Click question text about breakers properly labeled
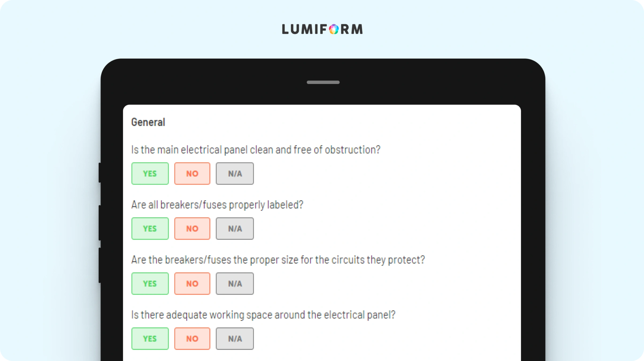The width and height of the screenshot is (644, 361). click(217, 205)
